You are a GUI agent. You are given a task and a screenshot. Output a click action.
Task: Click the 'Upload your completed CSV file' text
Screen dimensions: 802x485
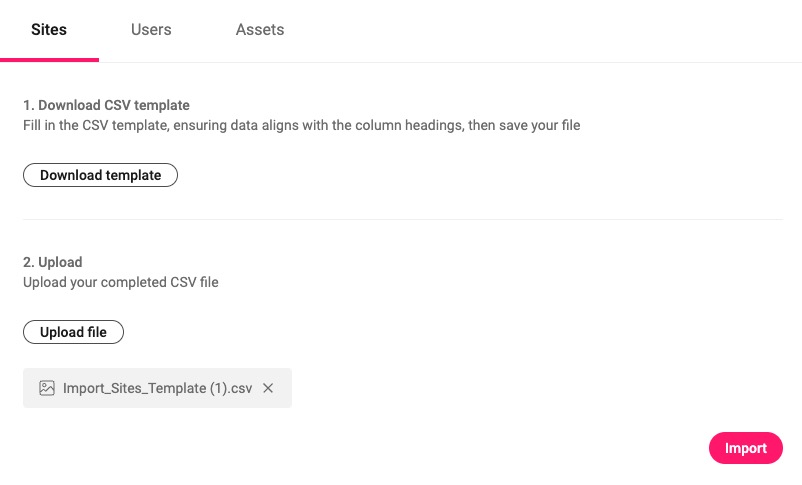[x=121, y=282]
